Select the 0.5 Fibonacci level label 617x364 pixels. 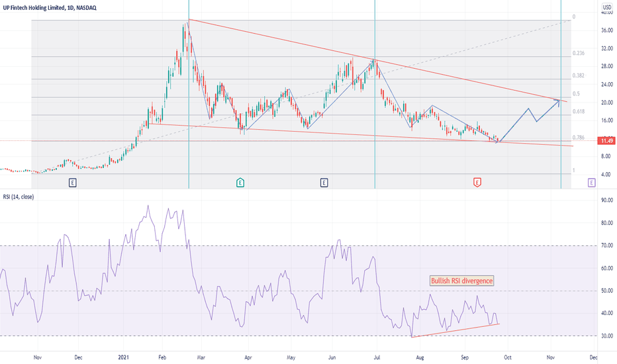click(x=576, y=94)
